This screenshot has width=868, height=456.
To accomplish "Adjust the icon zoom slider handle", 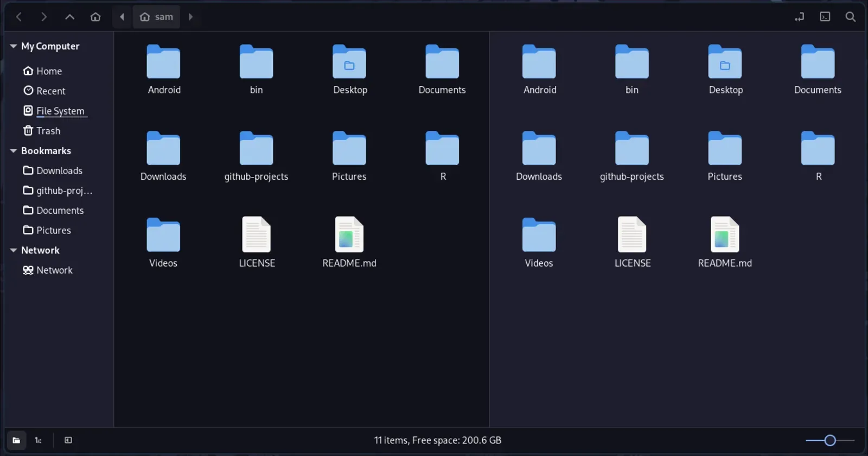I will pos(830,440).
